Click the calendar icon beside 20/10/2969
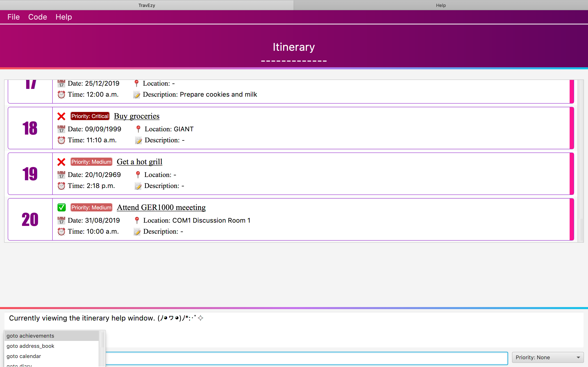 click(x=61, y=175)
